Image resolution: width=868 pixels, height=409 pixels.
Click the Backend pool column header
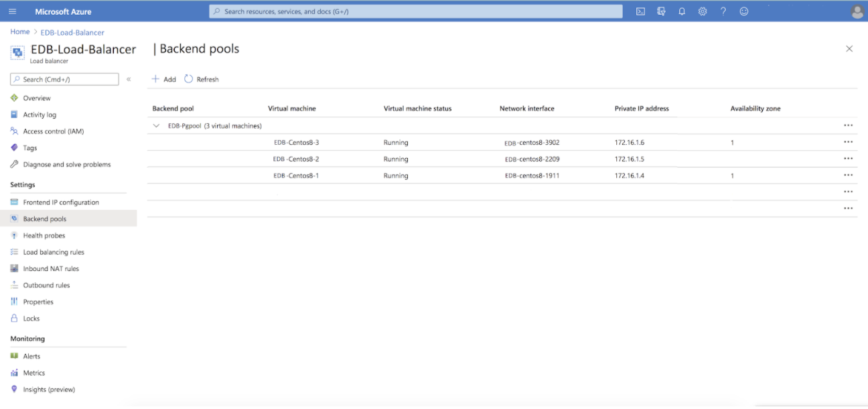(x=173, y=109)
